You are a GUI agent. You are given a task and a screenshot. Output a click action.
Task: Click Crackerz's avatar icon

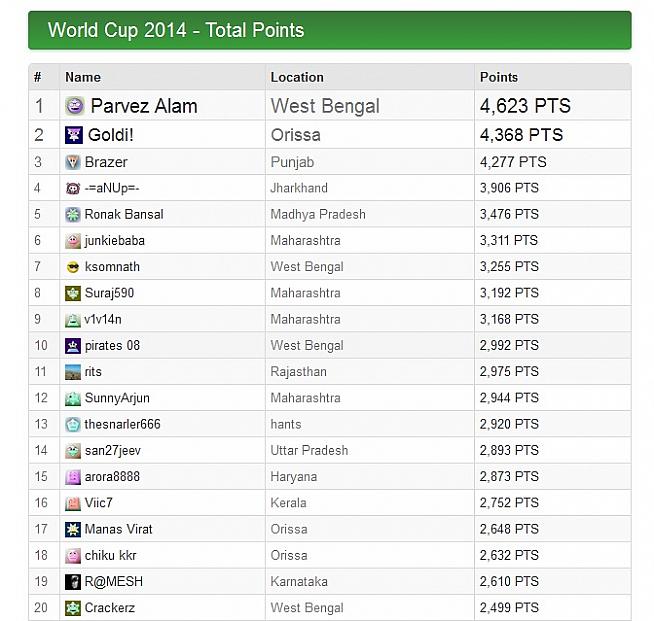coord(73,608)
